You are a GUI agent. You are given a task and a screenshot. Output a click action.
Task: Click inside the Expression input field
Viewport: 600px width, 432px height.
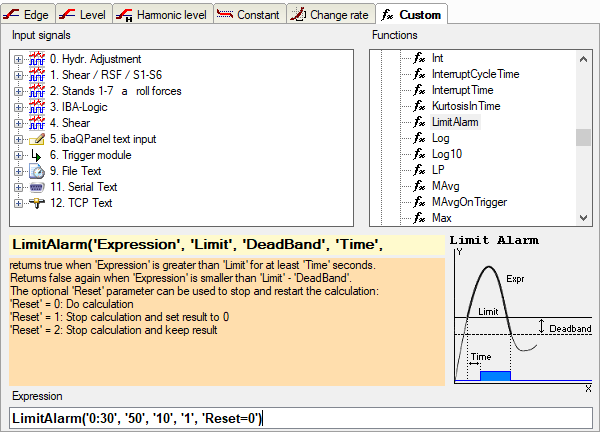[300, 419]
